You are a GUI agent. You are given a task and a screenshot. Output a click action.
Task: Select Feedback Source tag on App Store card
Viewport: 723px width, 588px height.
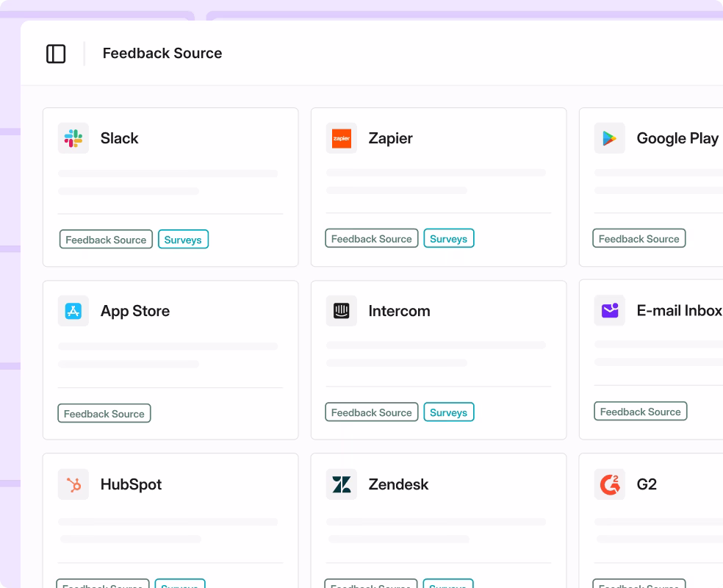coord(104,413)
